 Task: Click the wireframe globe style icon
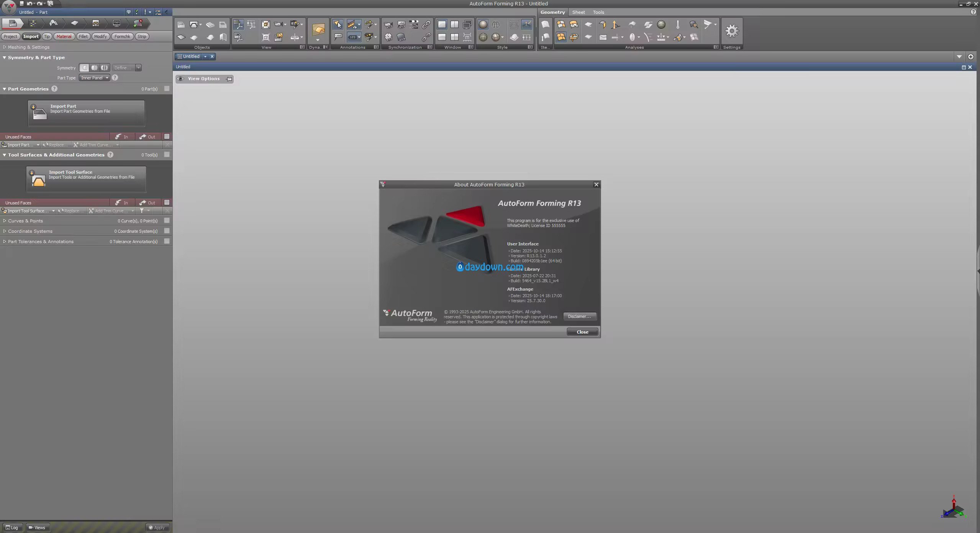[496, 25]
